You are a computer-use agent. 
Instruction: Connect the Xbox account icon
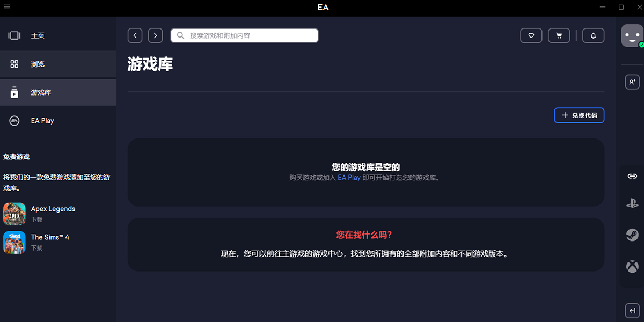point(632,266)
